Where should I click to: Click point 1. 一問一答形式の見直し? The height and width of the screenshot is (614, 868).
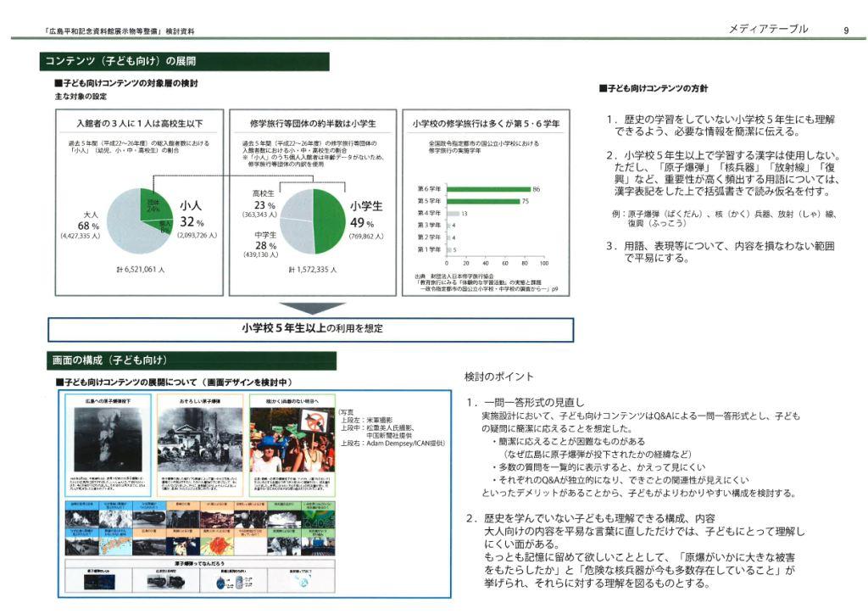(525, 403)
